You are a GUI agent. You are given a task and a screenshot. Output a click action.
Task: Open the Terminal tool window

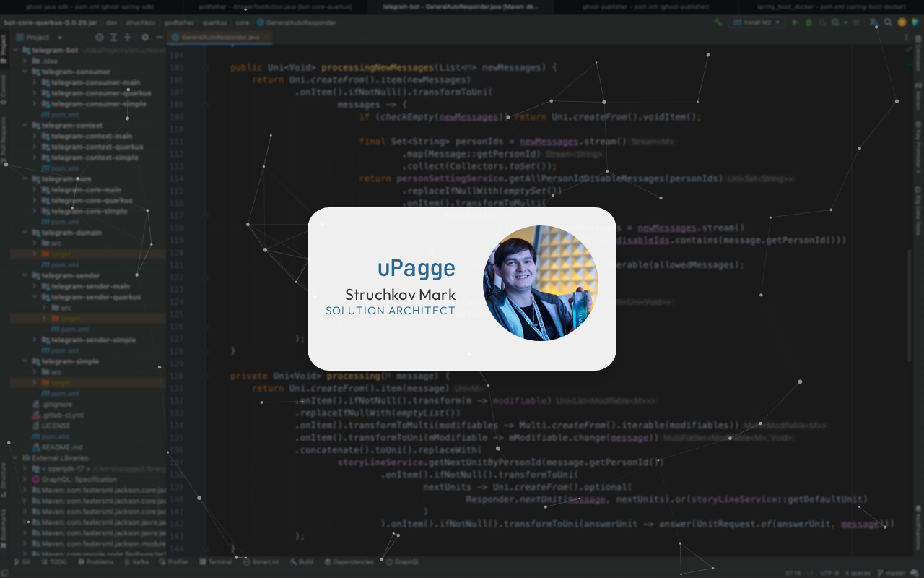click(x=215, y=561)
